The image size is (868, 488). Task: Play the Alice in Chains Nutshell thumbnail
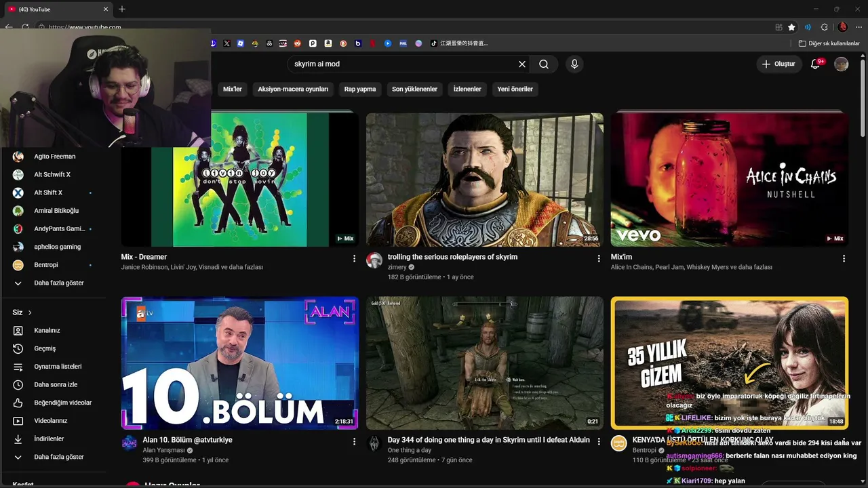click(x=729, y=180)
